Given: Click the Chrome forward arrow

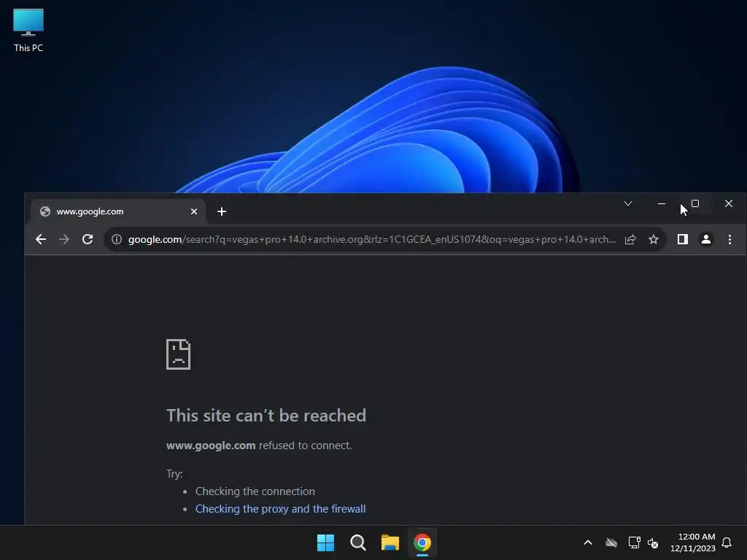Looking at the screenshot, I should pos(64,239).
